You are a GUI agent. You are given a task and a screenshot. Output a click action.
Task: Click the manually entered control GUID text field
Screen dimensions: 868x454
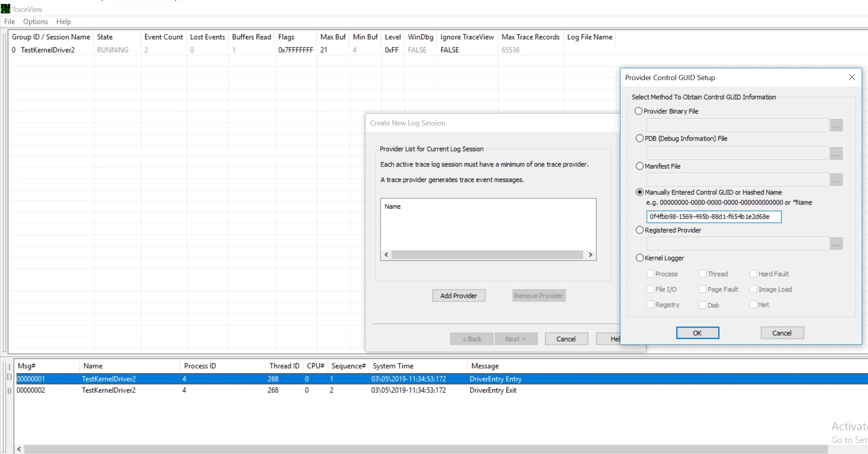coord(713,217)
